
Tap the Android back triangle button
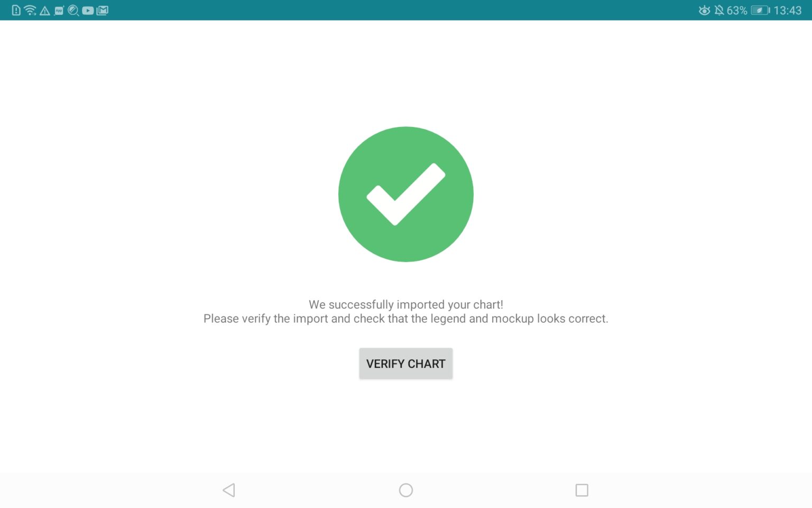(x=229, y=490)
